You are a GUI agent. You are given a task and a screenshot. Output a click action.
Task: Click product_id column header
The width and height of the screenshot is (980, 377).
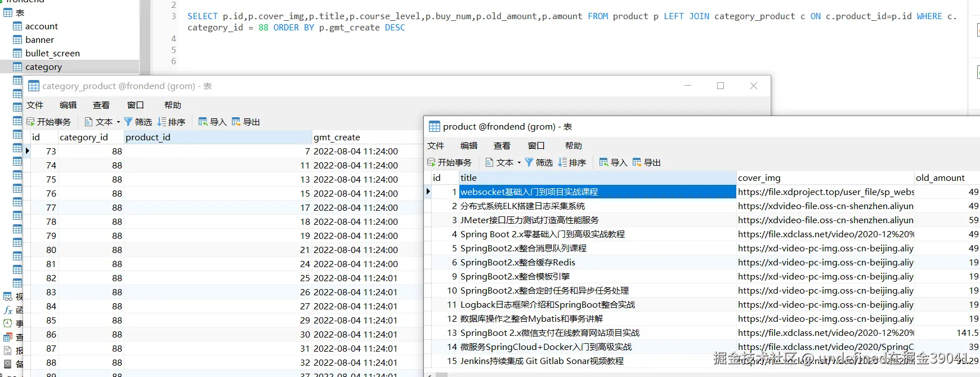[x=218, y=138]
